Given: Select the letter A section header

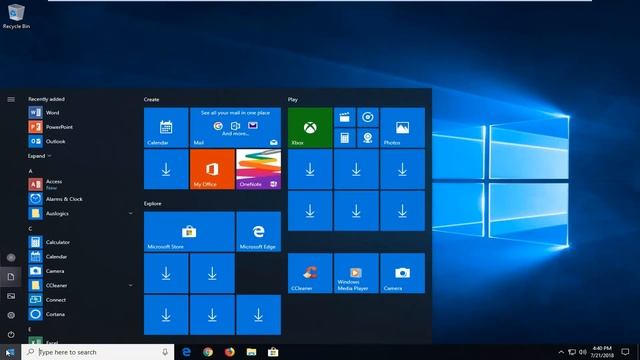Looking at the screenshot, I should pyautogui.click(x=30, y=171).
